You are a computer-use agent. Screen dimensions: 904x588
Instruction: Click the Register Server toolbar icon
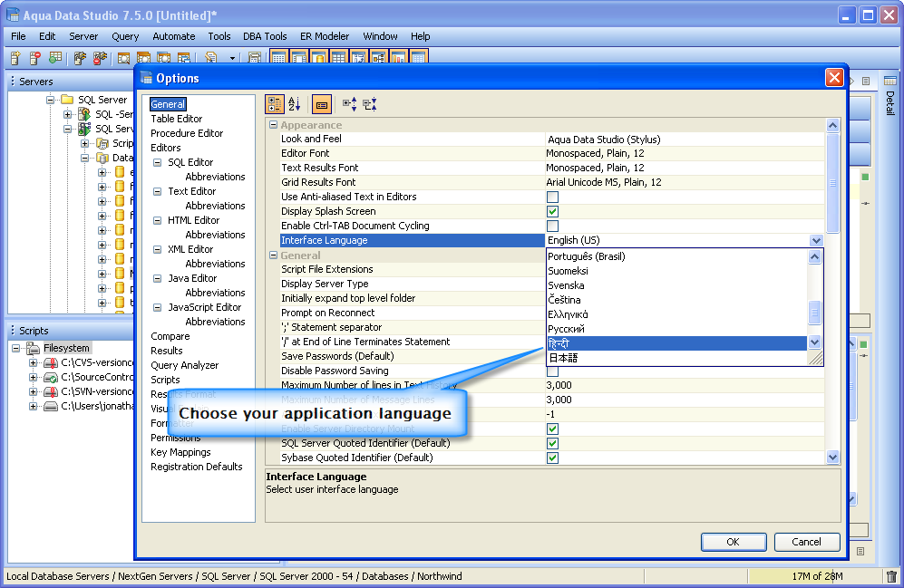click(15, 58)
